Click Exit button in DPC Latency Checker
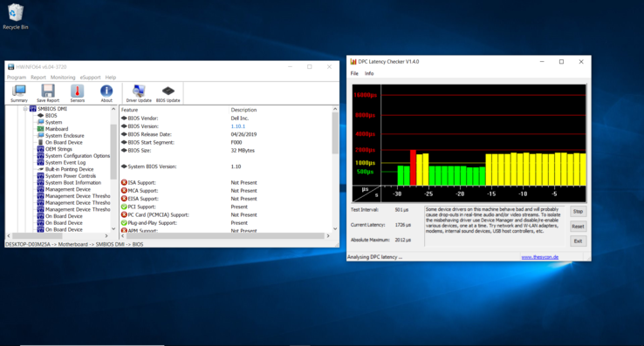The width and height of the screenshot is (644, 346). point(578,241)
